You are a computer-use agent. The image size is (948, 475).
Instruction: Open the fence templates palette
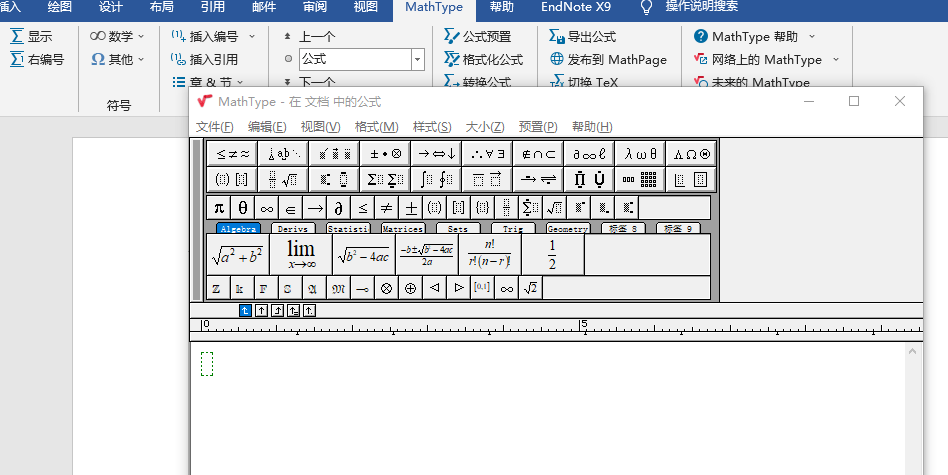pos(232,179)
